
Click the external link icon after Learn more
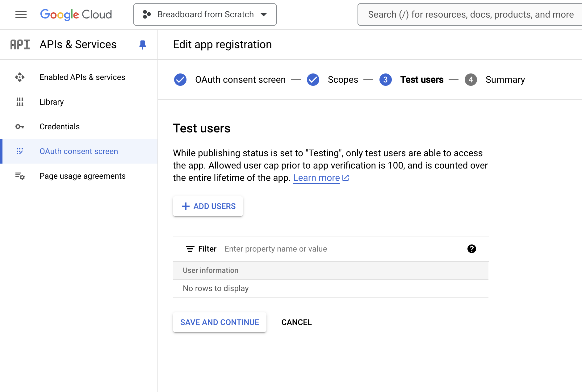coord(345,178)
